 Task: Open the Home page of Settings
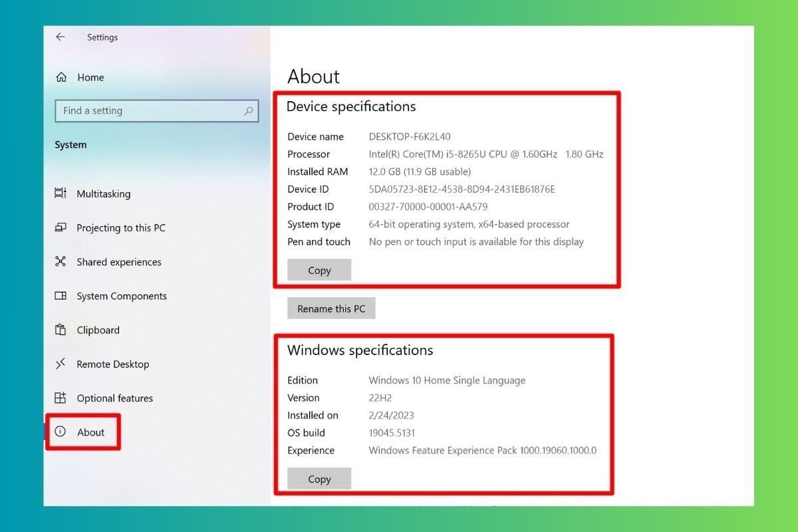coord(90,77)
